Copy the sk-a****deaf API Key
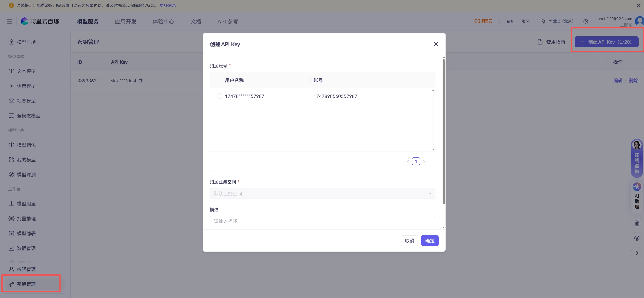Image resolution: width=644 pixels, height=298 pixels. click(x=141, y=80)
